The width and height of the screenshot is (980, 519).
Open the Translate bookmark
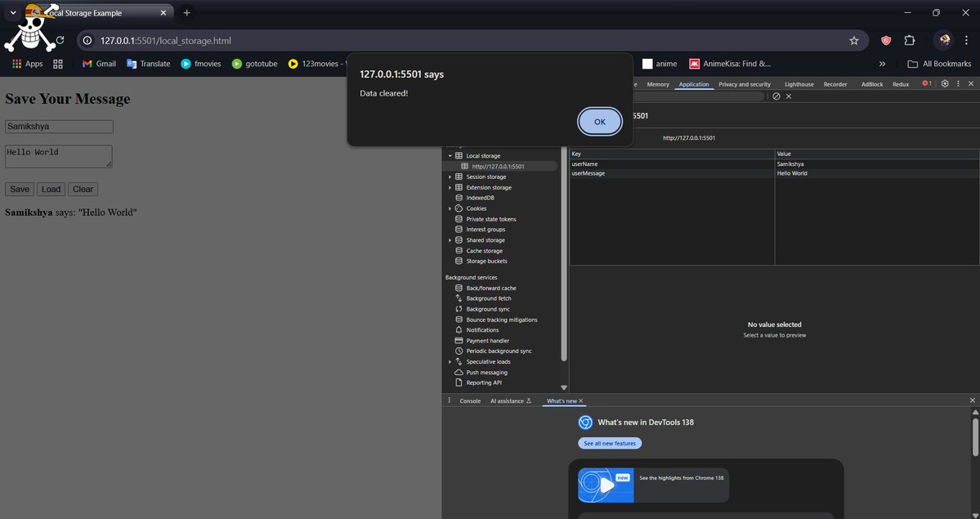148,64
